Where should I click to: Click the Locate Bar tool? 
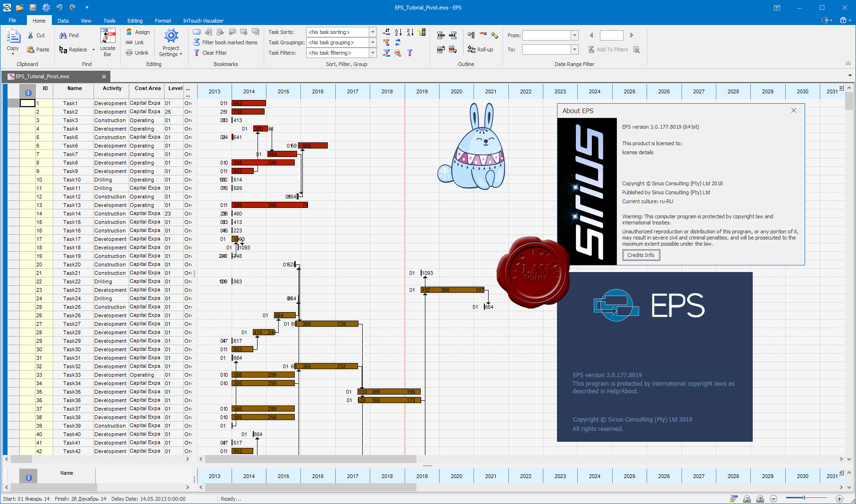tap(108, 42)
